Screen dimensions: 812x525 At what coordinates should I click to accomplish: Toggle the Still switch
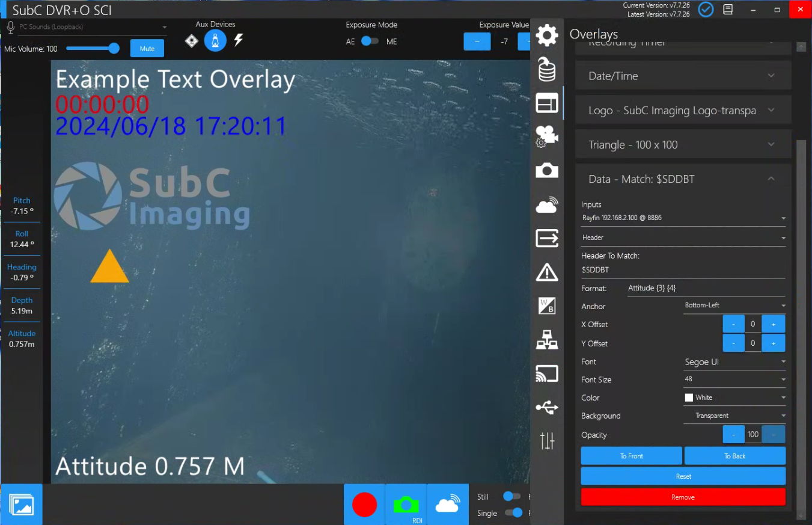511,497
